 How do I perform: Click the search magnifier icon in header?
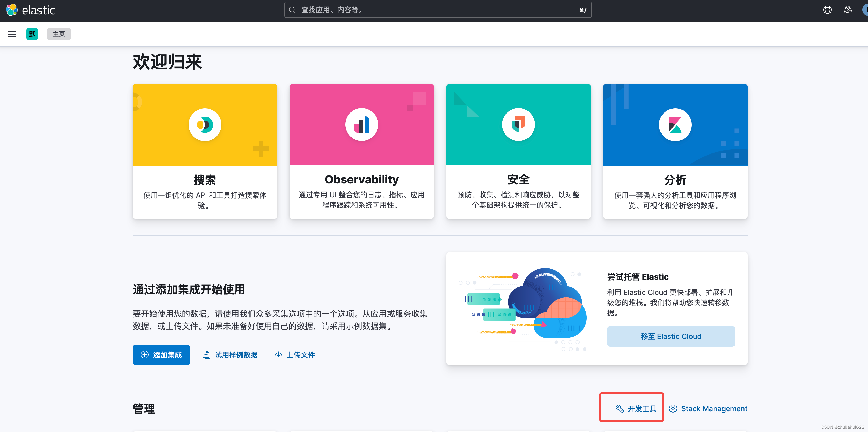(x=292, y=10)
